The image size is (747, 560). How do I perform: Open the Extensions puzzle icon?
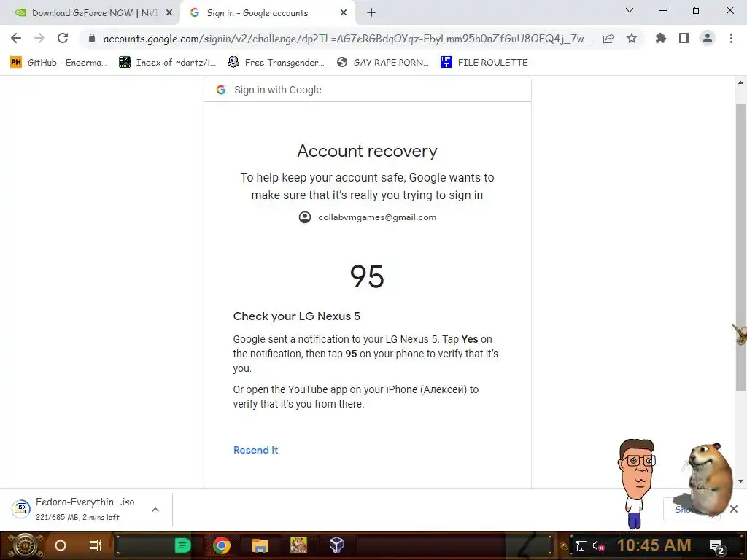tap(661, 38)
